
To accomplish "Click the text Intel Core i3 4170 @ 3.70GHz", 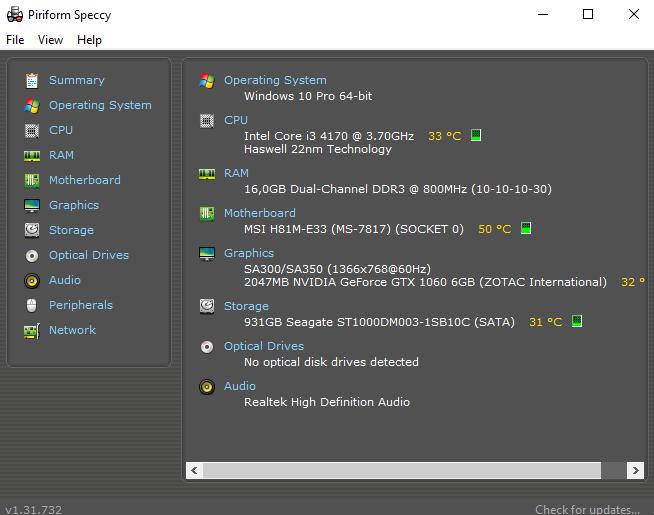I will point(329,136).
